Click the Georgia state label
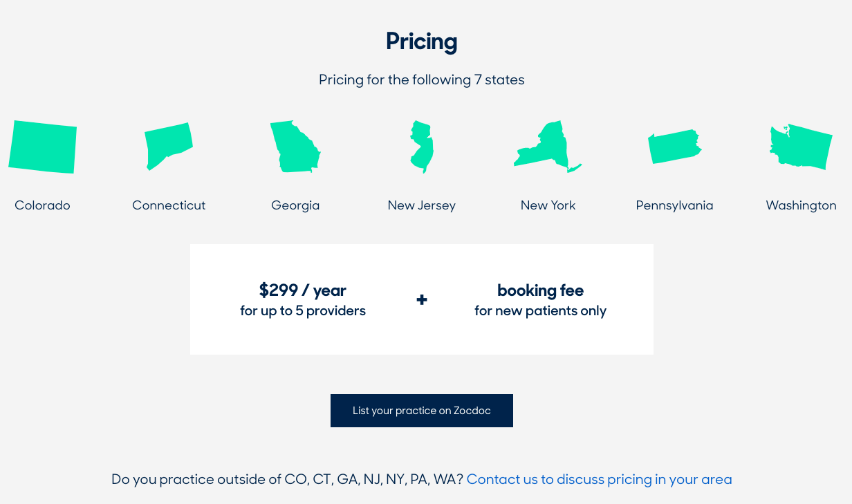Image resolution: width=852 pixels, height=504 pixels. [x=295, y=205]
